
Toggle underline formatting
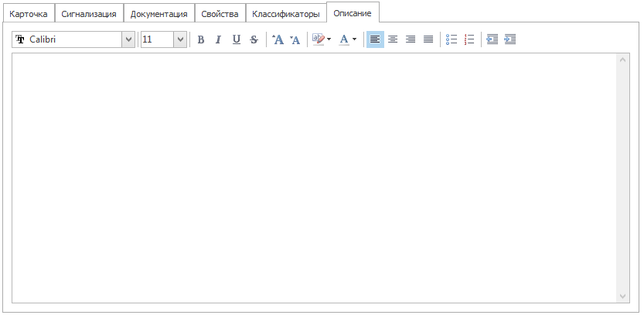[236, 39]
